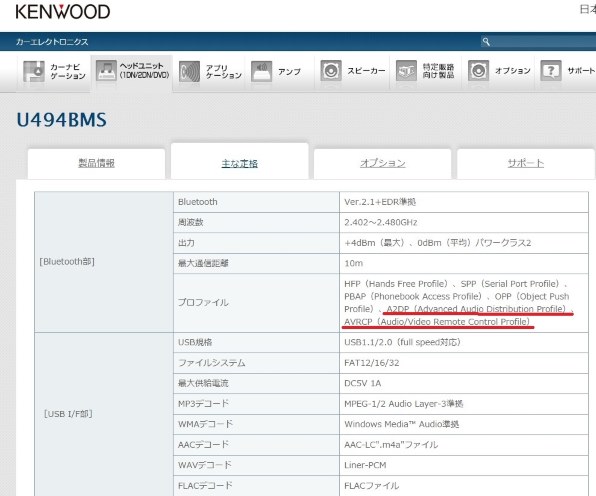The width and height of the screenshot is (596, 496).
Task: Click the Bluetooth row label
Action: coord(198,202)
